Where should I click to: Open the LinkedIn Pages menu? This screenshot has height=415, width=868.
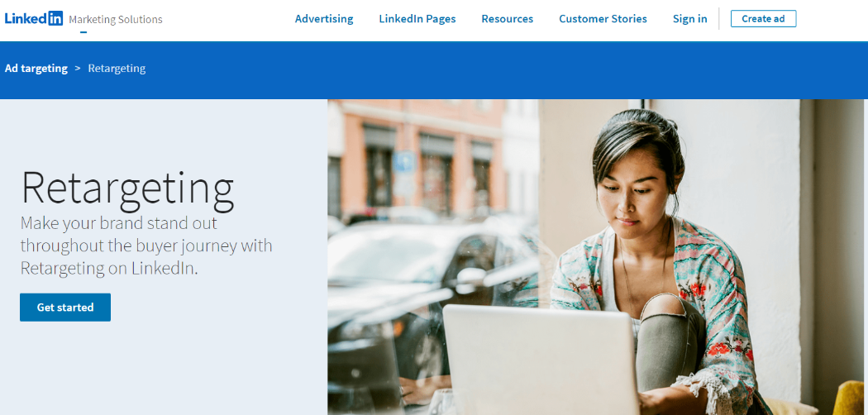(417, 19)
